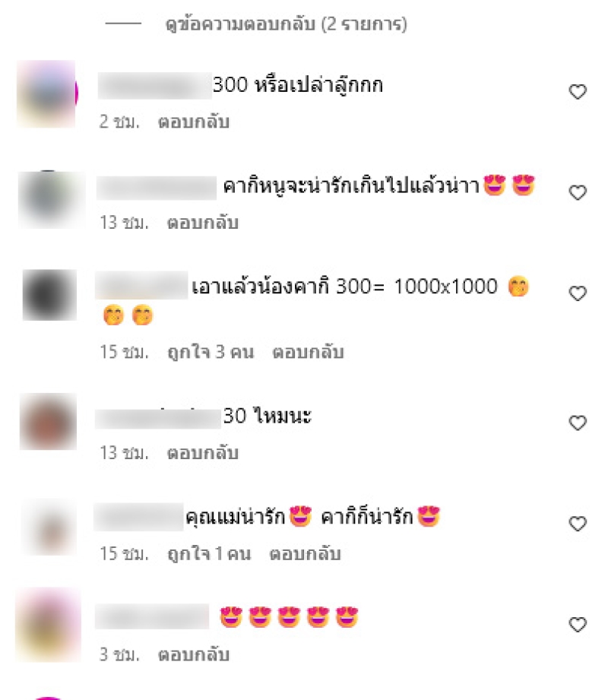Open profile picture of '300 หรือเปล่าลูกกก' commenter
This screenshot has width=608, height=700.
coord(47,93)
